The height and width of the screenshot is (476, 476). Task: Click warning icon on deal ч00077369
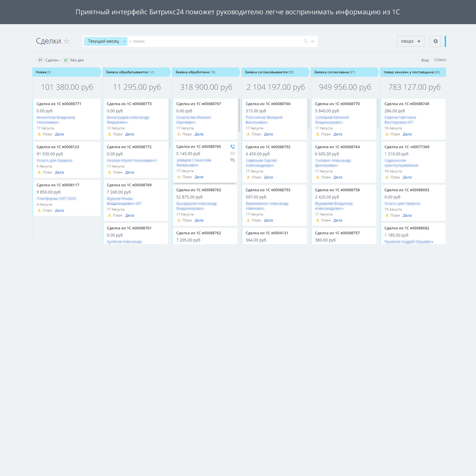(x=387, y=177)
